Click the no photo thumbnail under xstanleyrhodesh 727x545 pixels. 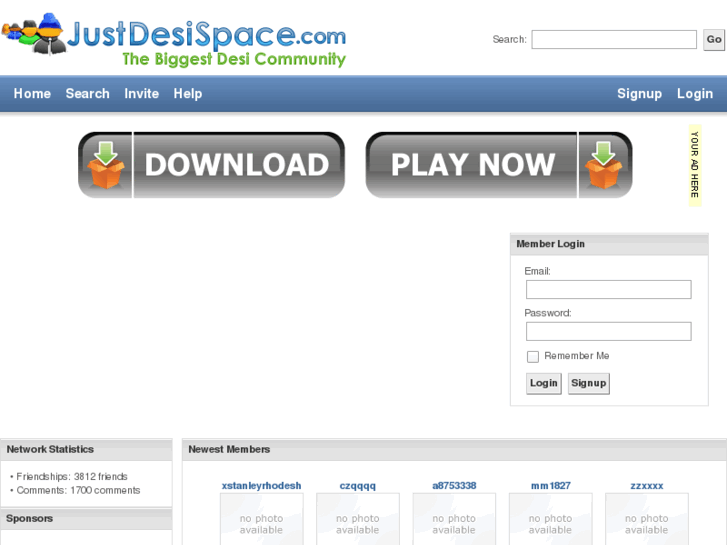coord(261,519)
